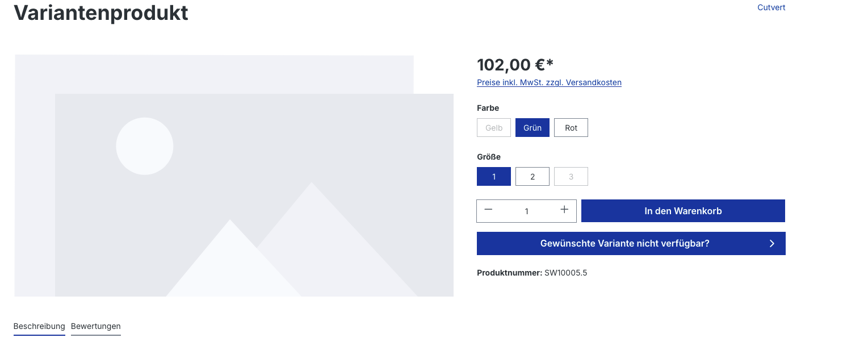Focus the quantity input field
The image size is (868, 350).
526,211
